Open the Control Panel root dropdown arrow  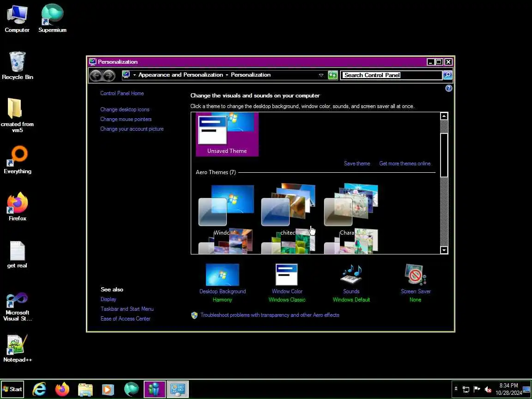click(x=134, y=75)
